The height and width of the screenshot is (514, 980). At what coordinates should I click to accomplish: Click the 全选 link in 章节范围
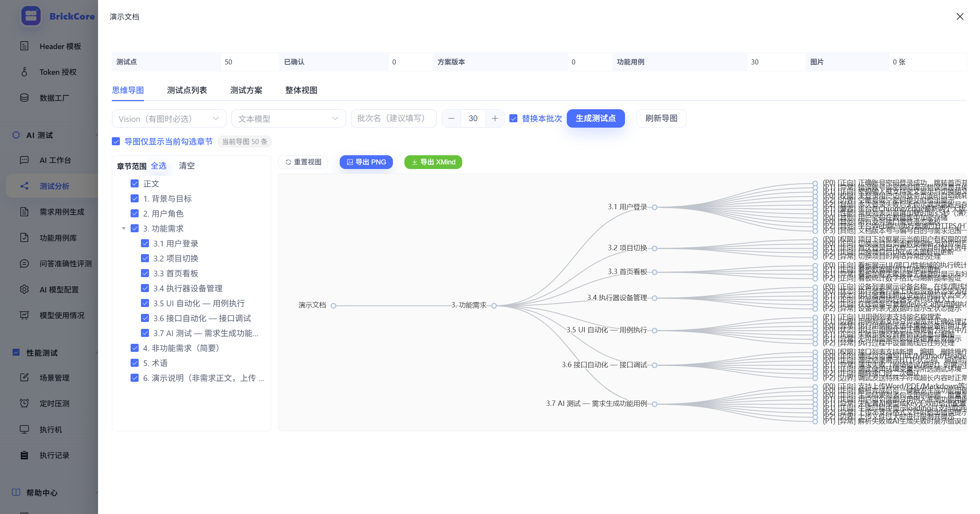(159, 166)
